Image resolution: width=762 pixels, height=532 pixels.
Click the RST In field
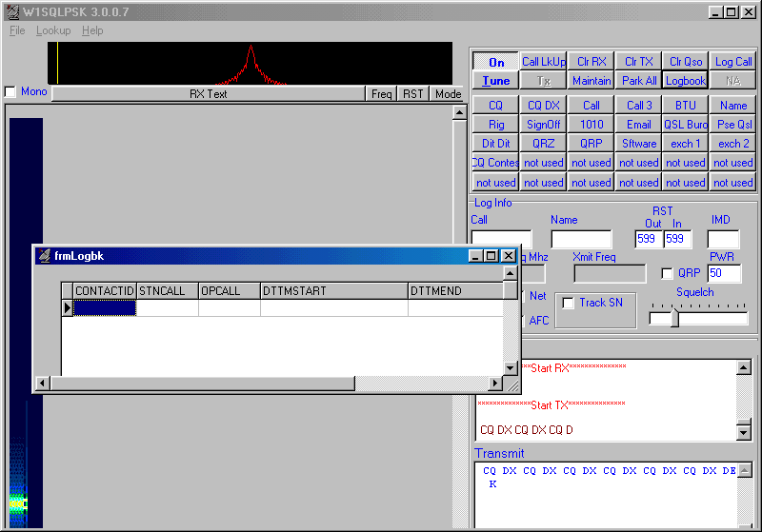[x=677, y=239]
